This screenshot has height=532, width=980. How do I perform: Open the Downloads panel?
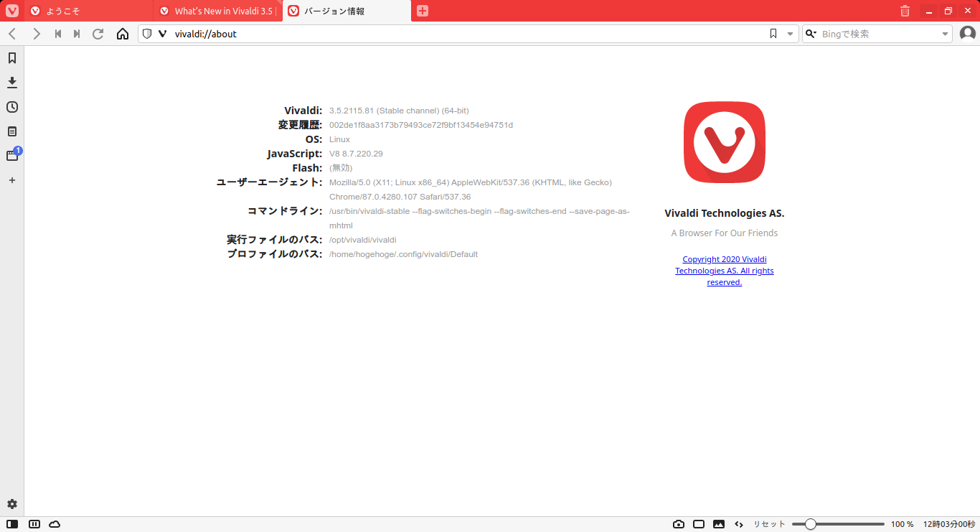(12, 83)
